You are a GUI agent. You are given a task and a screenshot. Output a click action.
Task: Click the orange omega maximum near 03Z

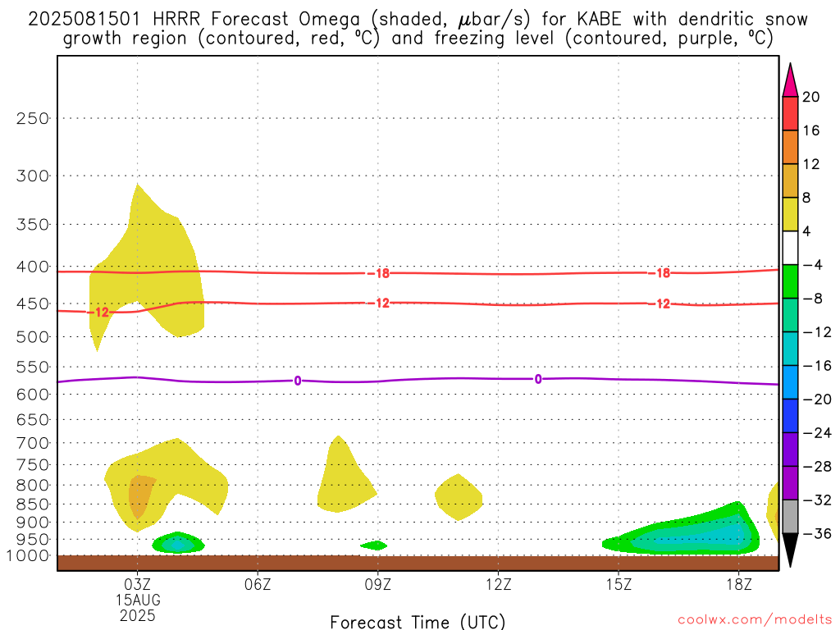click(139, 496)
